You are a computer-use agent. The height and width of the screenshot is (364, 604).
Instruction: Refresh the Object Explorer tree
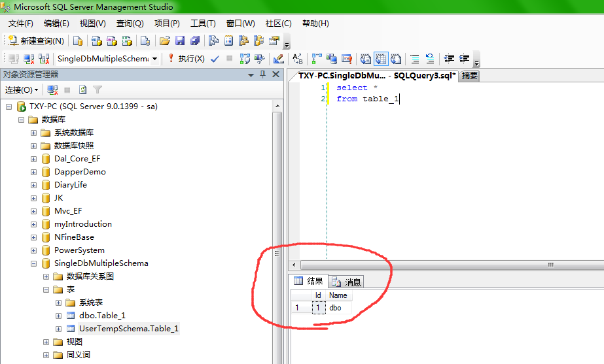(x=83, y=90)
